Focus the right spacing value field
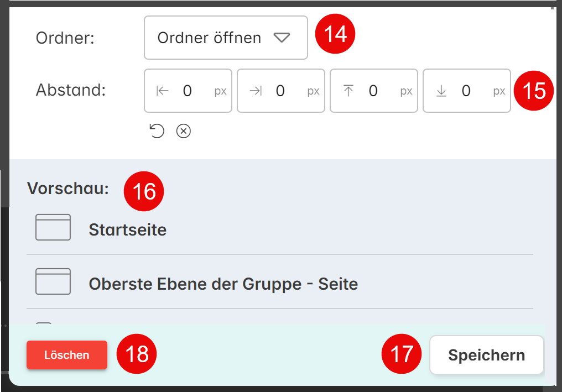This screenshot has width=562, height=392. [x=280, y=91]
